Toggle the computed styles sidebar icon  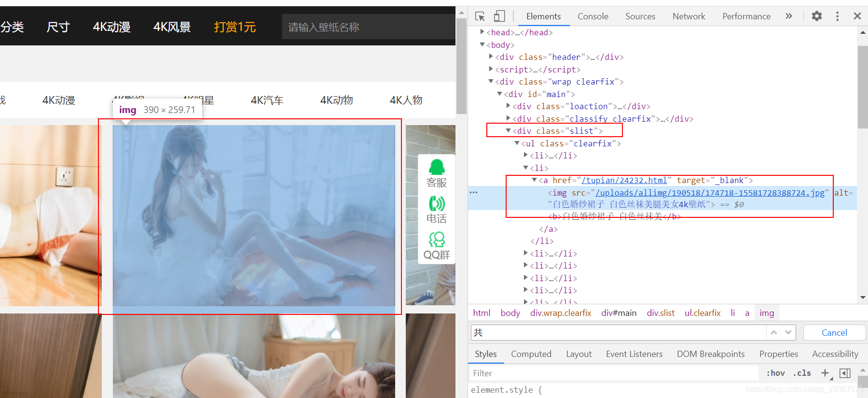(x=845, y=373)
